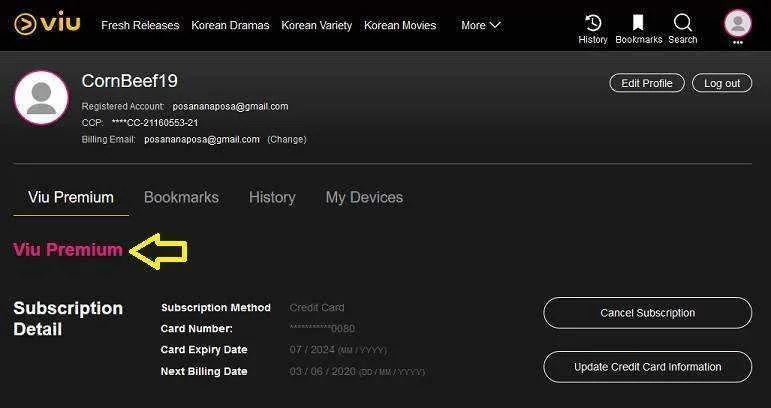771x408 pixels.
Task: Open the Bookmarks ribbon icon
Action: (638, 23)
